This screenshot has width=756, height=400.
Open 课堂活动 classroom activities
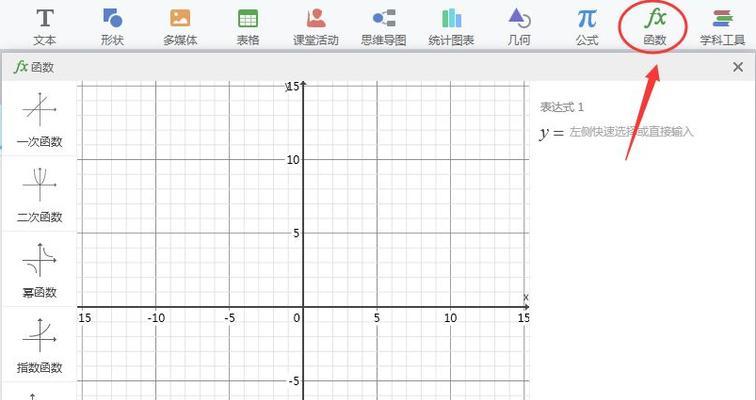pos(316,27)
